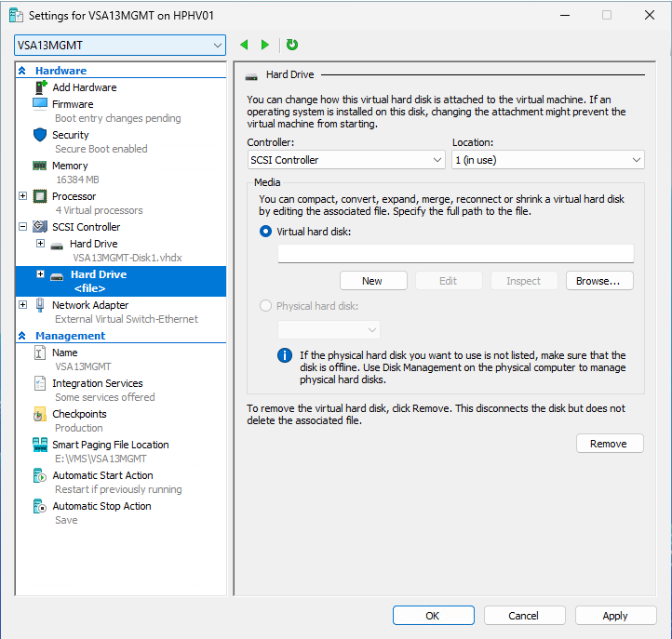Open the VSA13MGMT virtual machine dropdown
Image resolution: width=672 pixels, height=639 pixels.
click(x=120, y=45)
